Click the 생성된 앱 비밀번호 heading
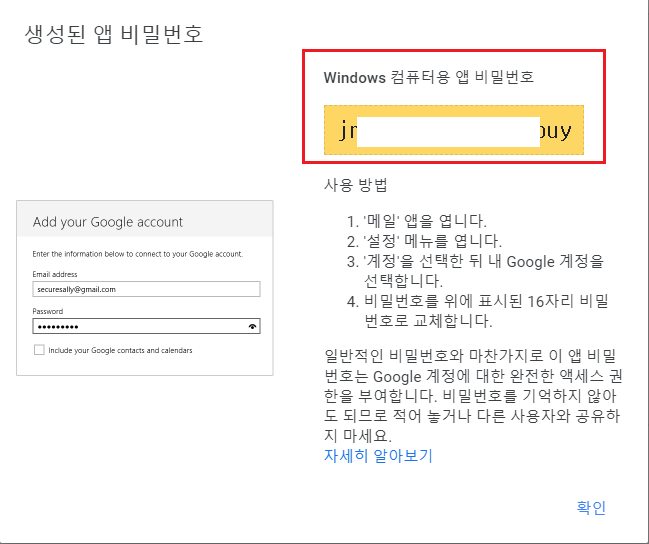 point(114,34)
